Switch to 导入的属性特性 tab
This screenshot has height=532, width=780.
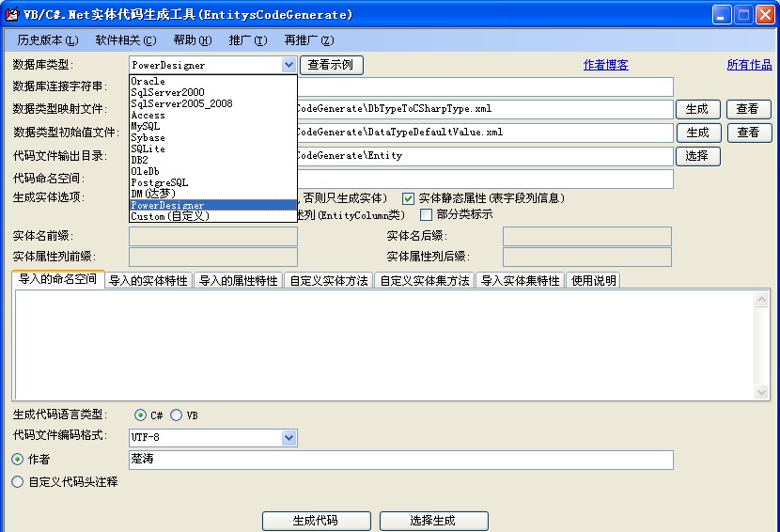(239, 281)
